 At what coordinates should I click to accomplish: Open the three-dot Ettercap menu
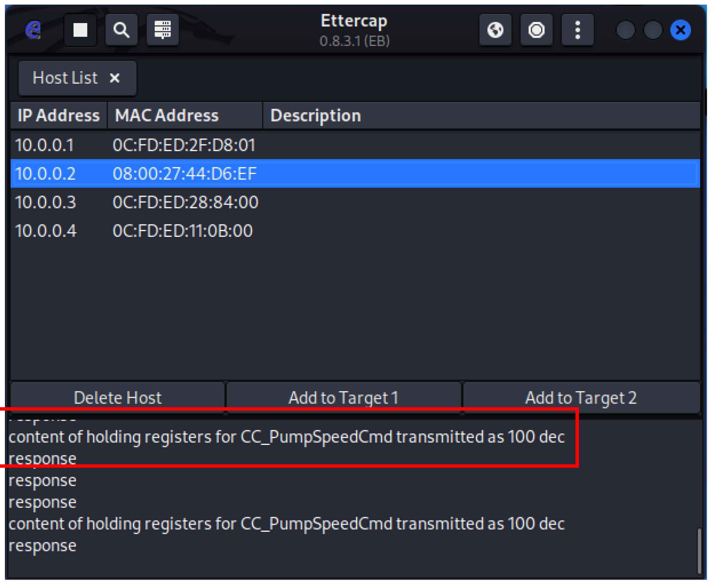click(x=577, y=30)
